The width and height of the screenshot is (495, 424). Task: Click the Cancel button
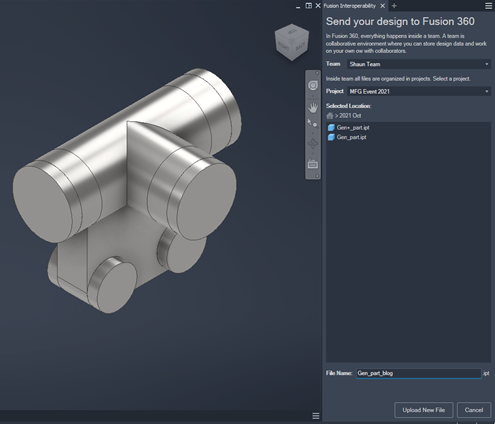point(474,410)
